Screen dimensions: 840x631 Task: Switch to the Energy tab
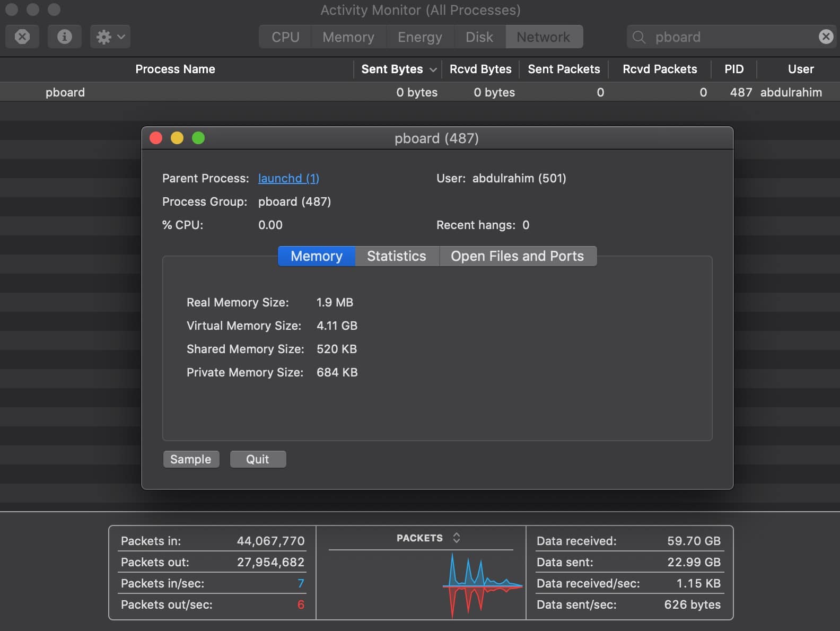point(419,37)
